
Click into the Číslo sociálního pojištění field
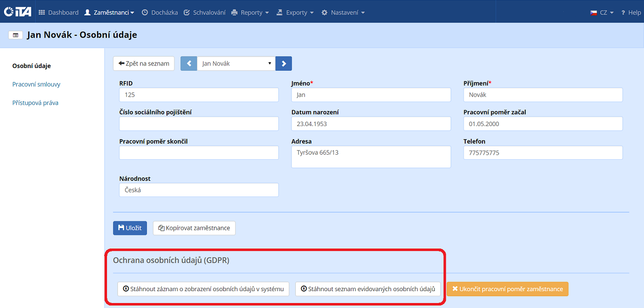[x=199, y=124]
